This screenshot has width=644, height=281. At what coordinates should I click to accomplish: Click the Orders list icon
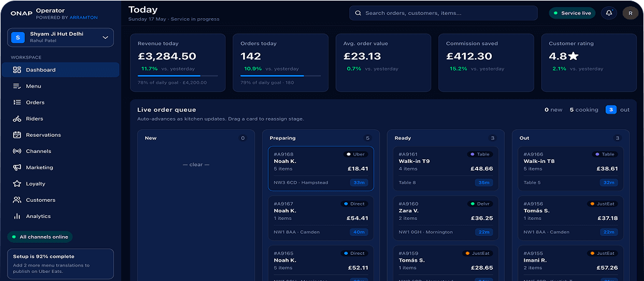point(17,102)
